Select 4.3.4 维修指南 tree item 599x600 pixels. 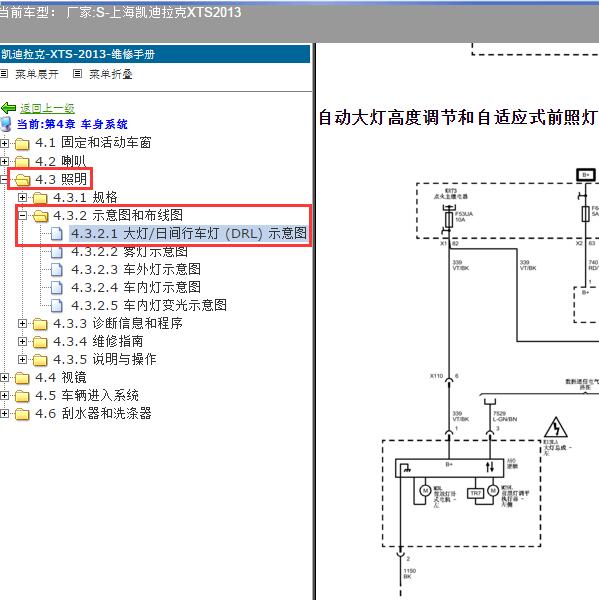[98, 341]
